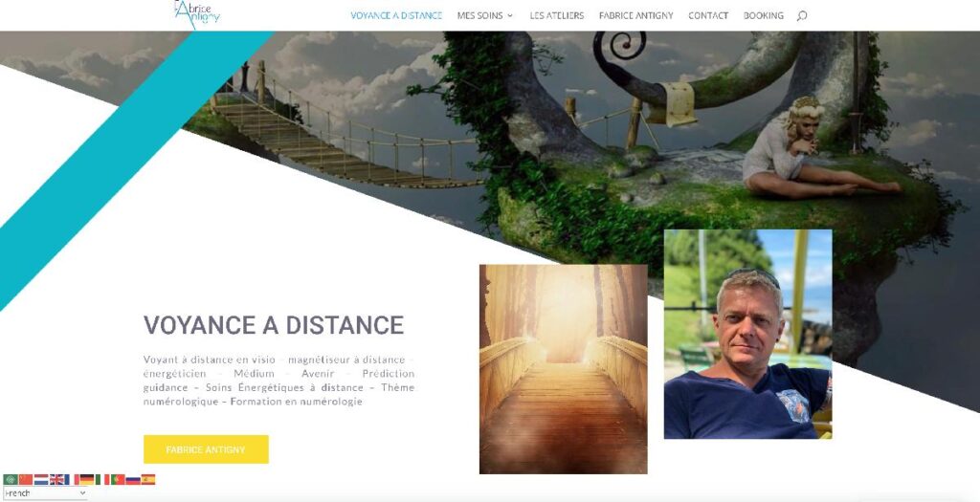Open the VOYANCE A DISTANCE menu item
This screenshot has height=502, width=980.
point(396,15)
